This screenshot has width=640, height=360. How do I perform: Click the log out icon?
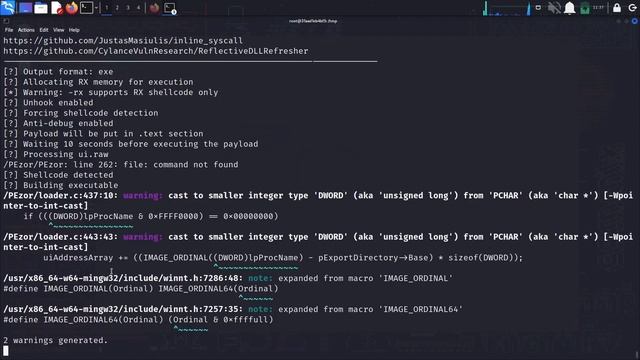coord(632,8)
